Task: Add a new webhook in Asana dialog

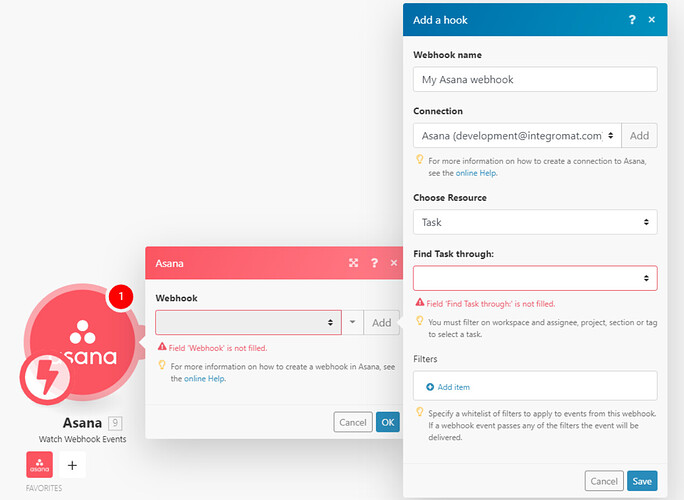Action: click(x=382, y=322)
